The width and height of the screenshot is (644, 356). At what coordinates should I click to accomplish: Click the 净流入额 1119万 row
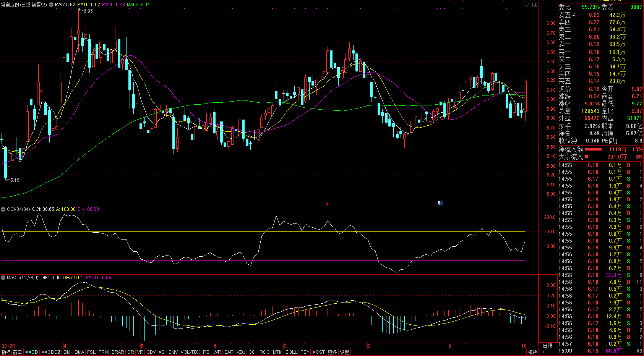[600, 149]
